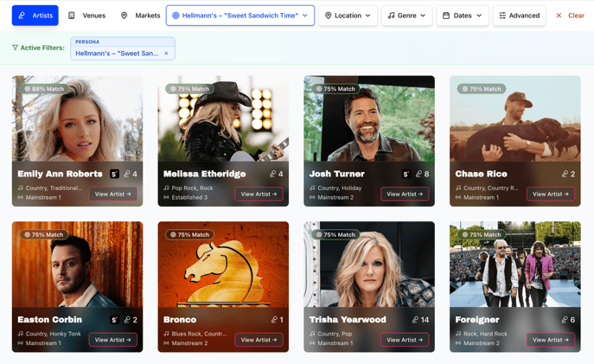Click the microphone count icon on Melissa Etheridge
The image size is (594, 364).
coord(272,174)
